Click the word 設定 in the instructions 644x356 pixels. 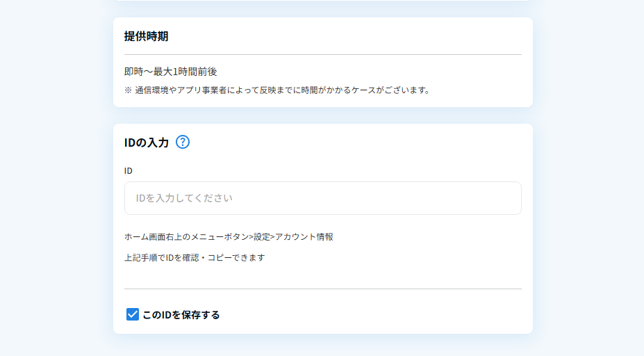pos(262,237)
